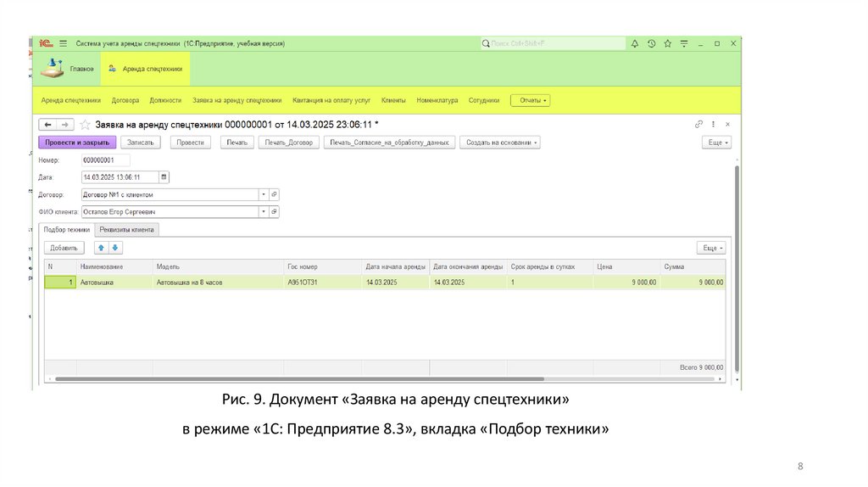Image resolution: width=868 pixels, height=487 pixels.
Task: Click Дата начала аренды column header
Action: point(396,266)
